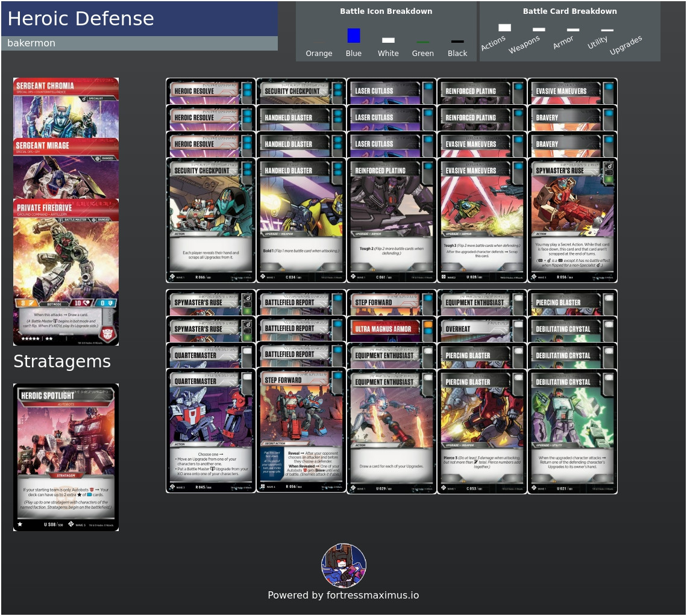Click the 'Actions' axis label
This screenshot has width=687, height=616.
pos(494,43)
